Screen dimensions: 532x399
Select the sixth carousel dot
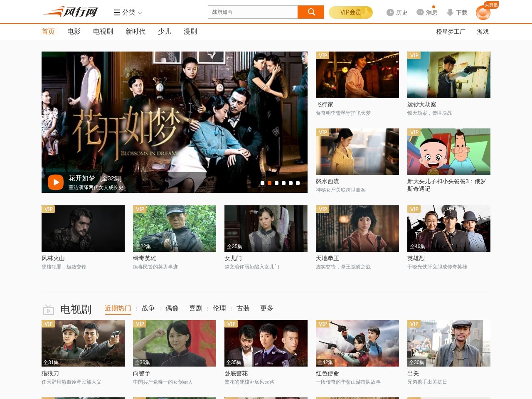tap(298, 183)
